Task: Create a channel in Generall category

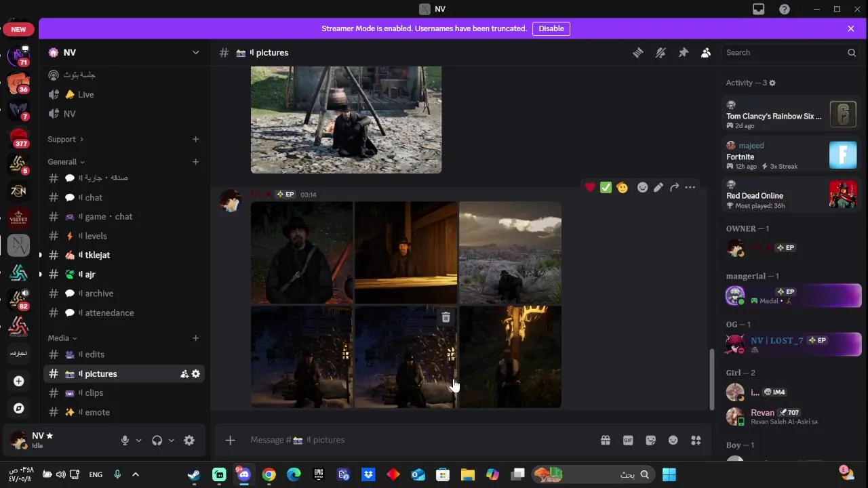Action: click(x=195, y=162)
